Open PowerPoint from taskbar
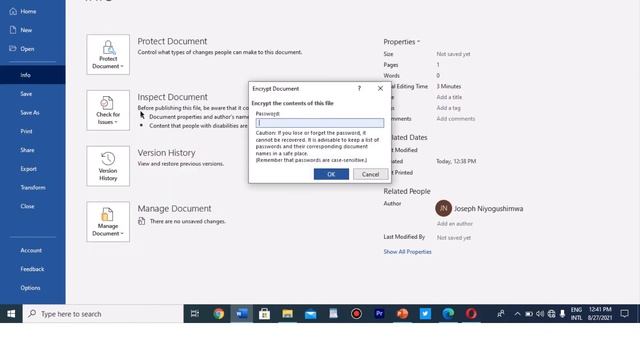The image size is (640, 360). pos(402,313)
